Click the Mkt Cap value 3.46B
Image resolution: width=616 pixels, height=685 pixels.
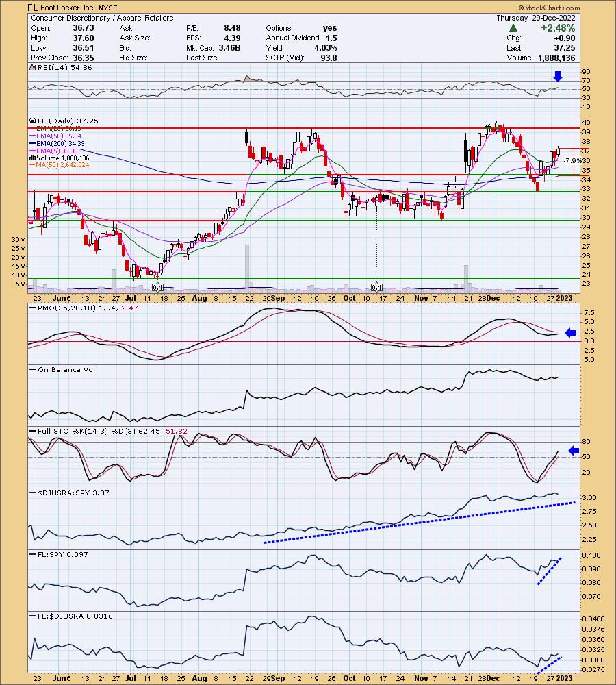(x=230, y=48)
